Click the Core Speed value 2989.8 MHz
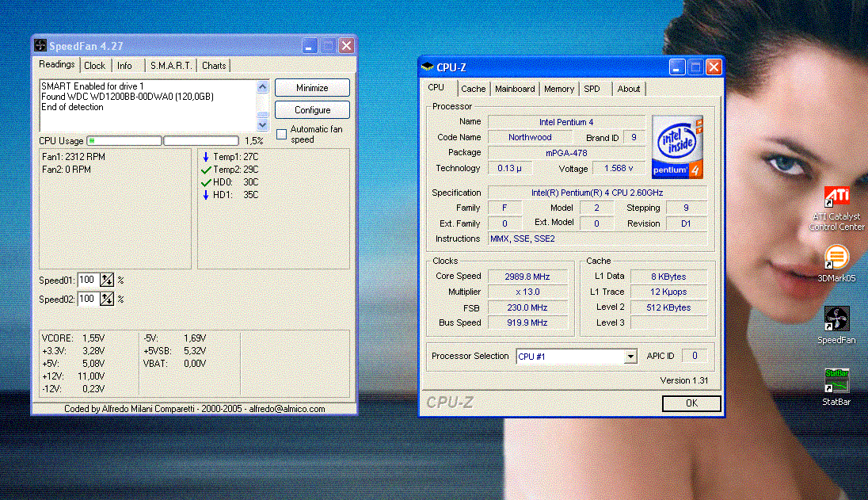This screenshot has width=868, height=500. [x=527, y=277]
